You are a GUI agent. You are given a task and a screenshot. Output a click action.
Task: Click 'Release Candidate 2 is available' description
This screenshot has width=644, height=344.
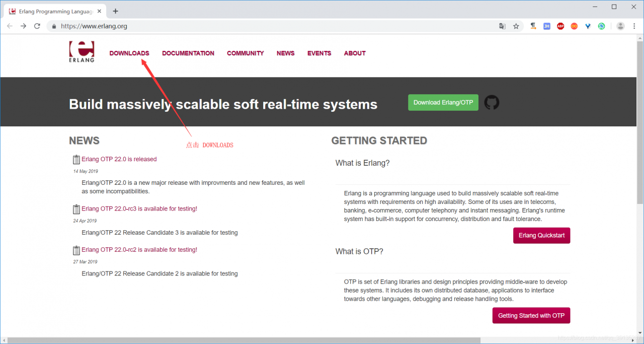159,274
